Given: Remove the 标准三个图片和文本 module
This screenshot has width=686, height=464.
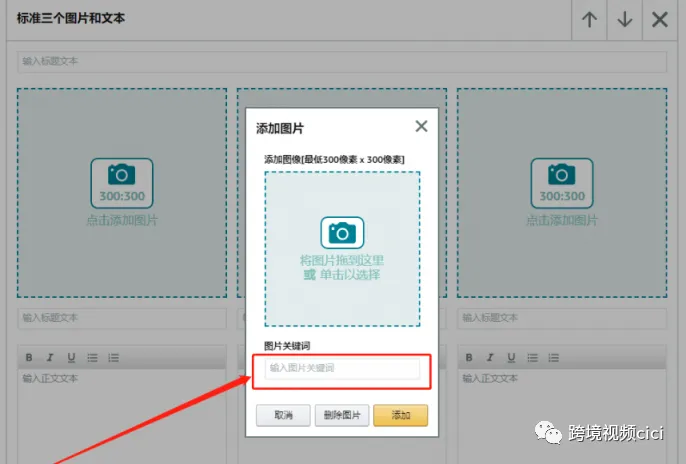Looking at the screenshot, I should point(659,20).
